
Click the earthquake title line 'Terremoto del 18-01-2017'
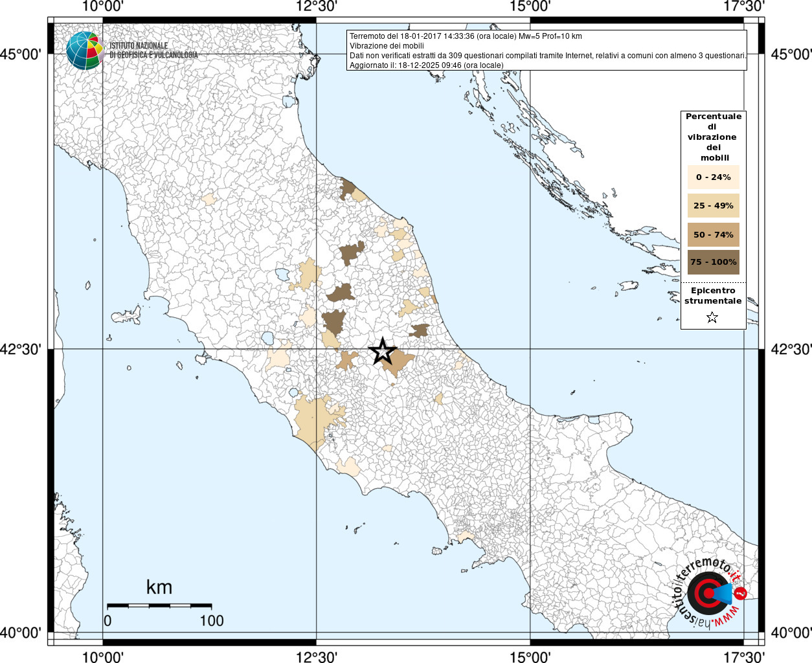click(466, 36)
